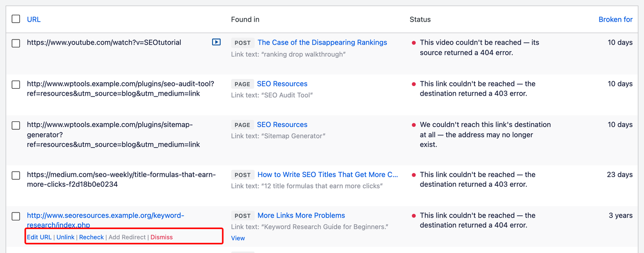Click the video embed icon beside YouTube URL
644x253 pixels.
pyautogui.click(x=216, y=42)
